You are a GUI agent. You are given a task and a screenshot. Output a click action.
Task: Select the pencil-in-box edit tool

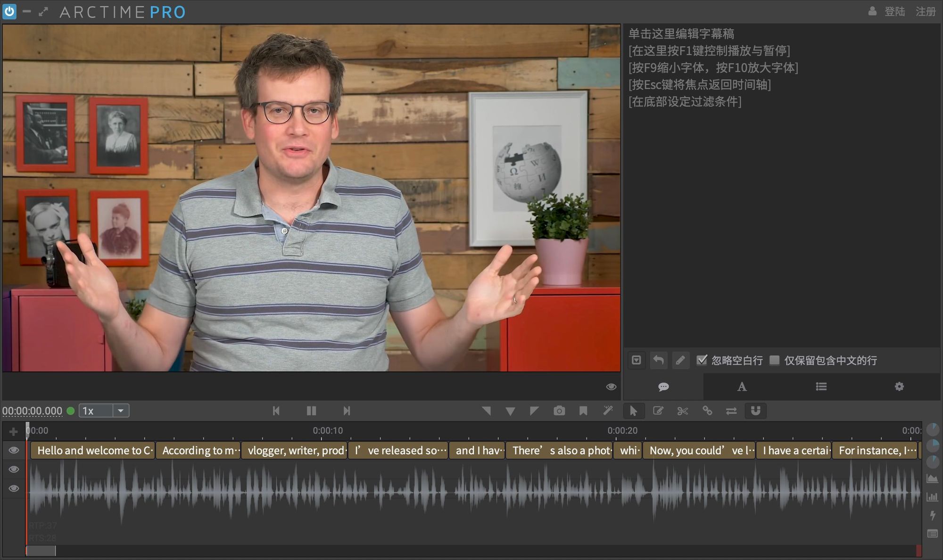658,411
